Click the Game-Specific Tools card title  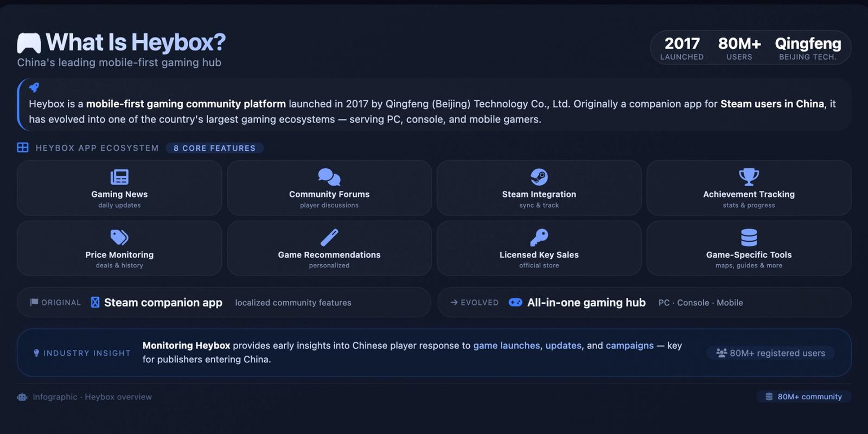[749, 254]
